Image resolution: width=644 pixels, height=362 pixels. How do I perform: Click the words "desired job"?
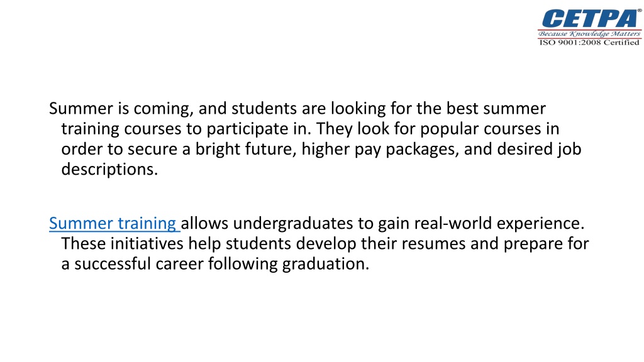[539, 150]
